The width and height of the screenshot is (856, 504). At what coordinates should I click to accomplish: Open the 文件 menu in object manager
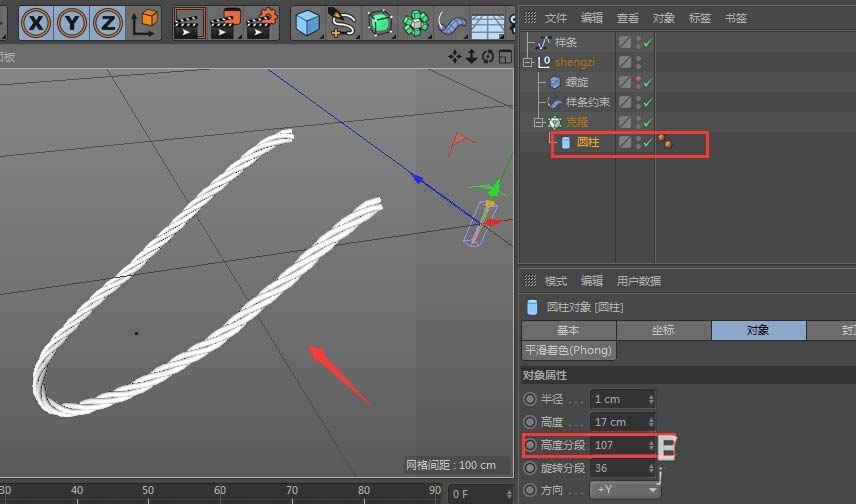tap(556, 18)
